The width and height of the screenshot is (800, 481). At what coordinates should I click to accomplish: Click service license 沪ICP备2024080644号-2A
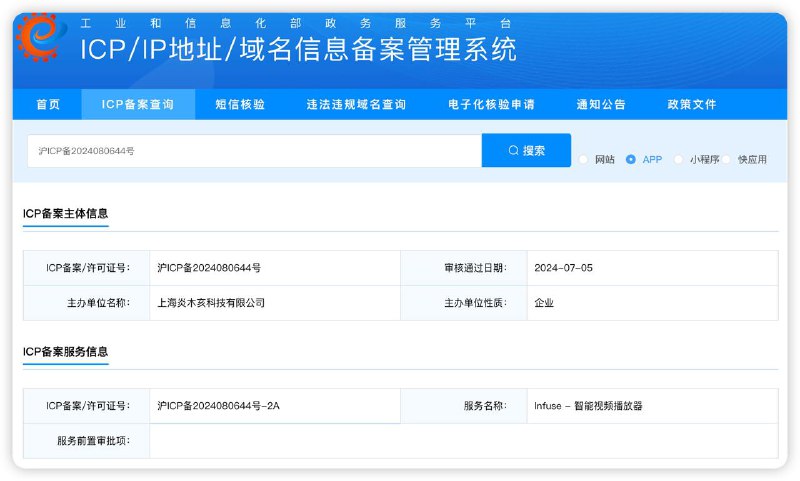pos(218,406)
